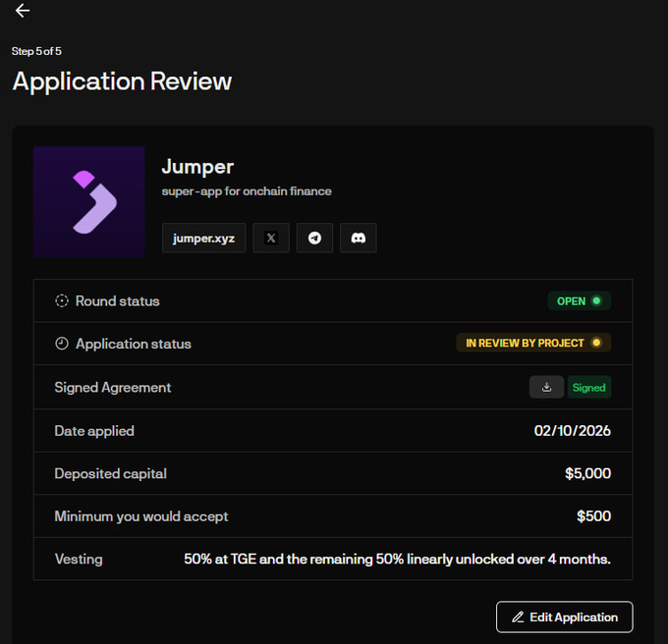The image size is (668, 644).
Task: Download the signed agreement file
Action: (x=546, y=388)
